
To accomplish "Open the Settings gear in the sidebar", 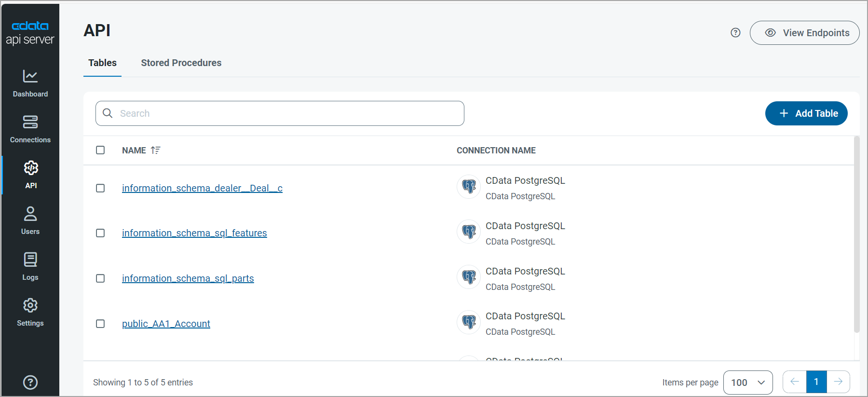I will [x=30, y=305].
